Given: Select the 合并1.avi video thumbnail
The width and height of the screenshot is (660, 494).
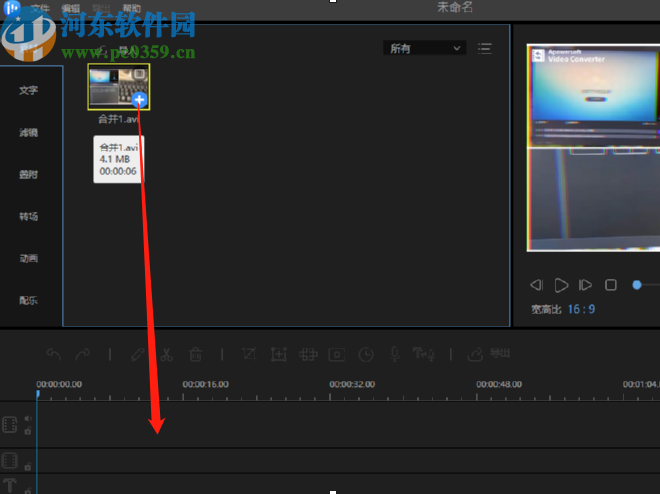Looking at the screenshot, I should (119, 87).
